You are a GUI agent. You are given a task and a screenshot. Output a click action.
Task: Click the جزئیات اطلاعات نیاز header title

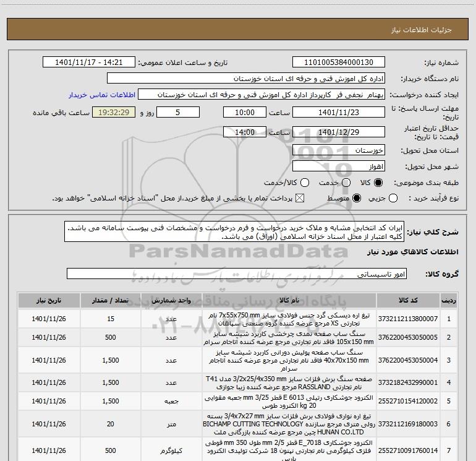tap(422, 30)
